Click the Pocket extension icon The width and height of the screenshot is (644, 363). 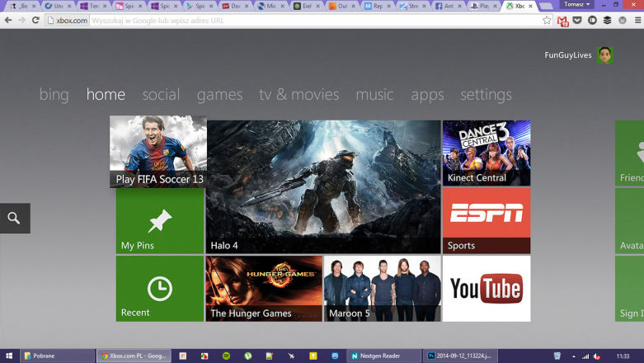(577, 20)
